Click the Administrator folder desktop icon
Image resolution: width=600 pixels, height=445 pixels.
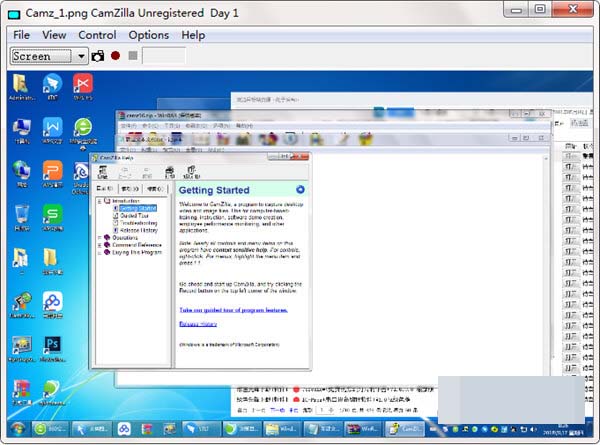click(21, 87)
